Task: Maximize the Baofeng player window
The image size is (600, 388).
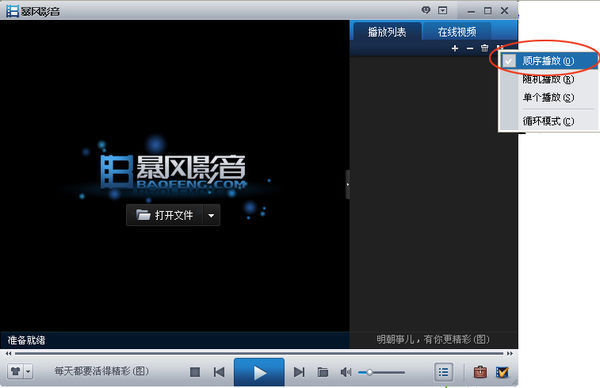Action: [488, 11]
